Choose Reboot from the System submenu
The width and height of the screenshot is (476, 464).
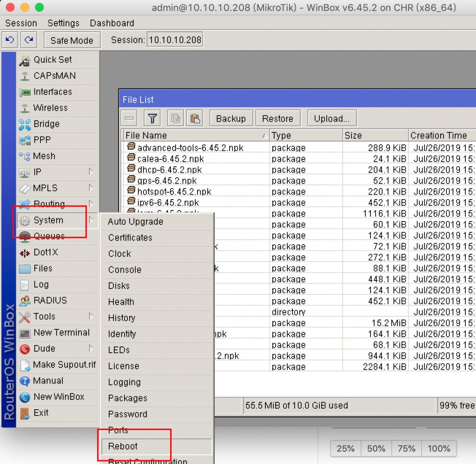click(157, 446)
